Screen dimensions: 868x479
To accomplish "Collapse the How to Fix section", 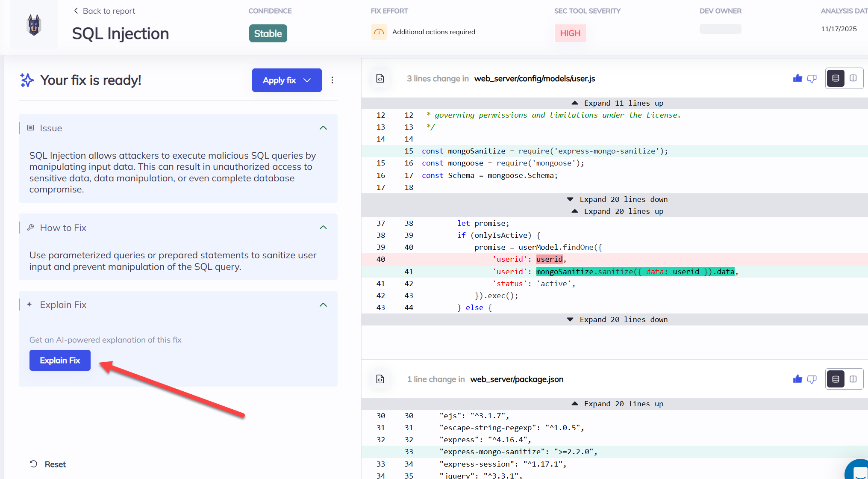I will [323, 228].
